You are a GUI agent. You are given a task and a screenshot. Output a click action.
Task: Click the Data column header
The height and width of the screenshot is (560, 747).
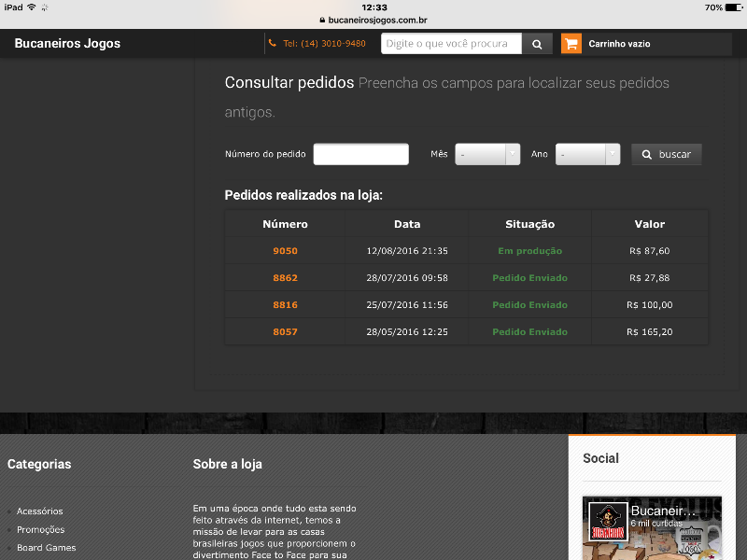pos(407,224)
